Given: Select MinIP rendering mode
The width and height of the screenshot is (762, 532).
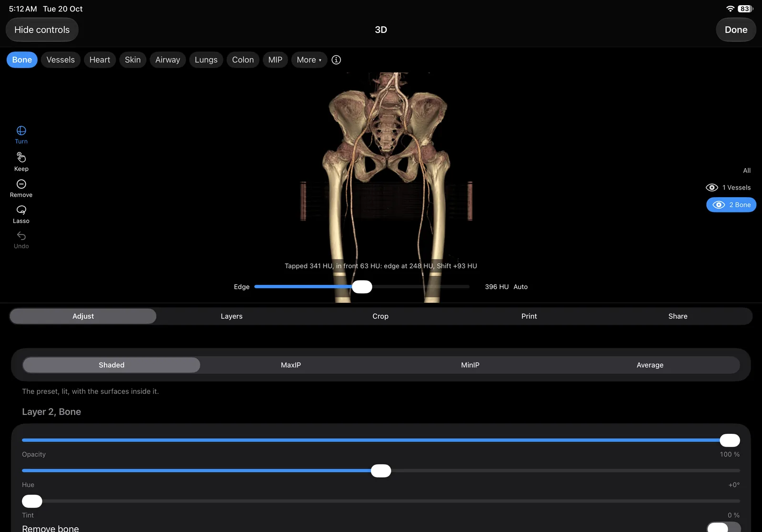Looking at the screenshot, I should (x=470, y=365).
